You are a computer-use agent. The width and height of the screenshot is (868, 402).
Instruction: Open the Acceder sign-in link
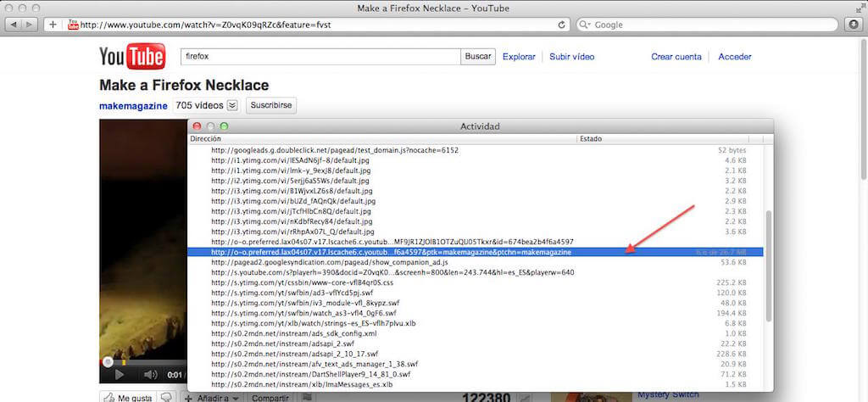(735, 57)
